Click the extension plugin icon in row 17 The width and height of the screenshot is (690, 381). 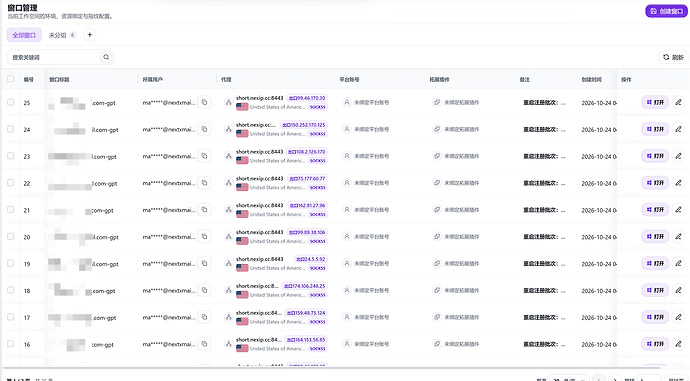[x=437, y=317]
